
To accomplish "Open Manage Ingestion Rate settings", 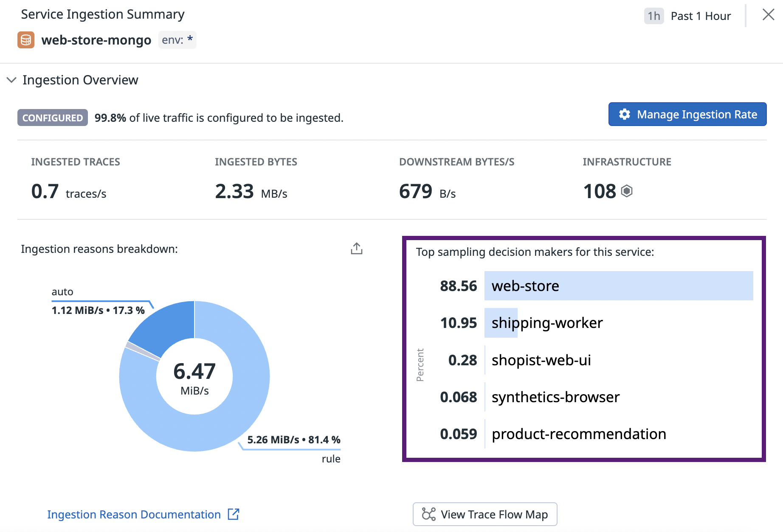I will tap(687, 115).
